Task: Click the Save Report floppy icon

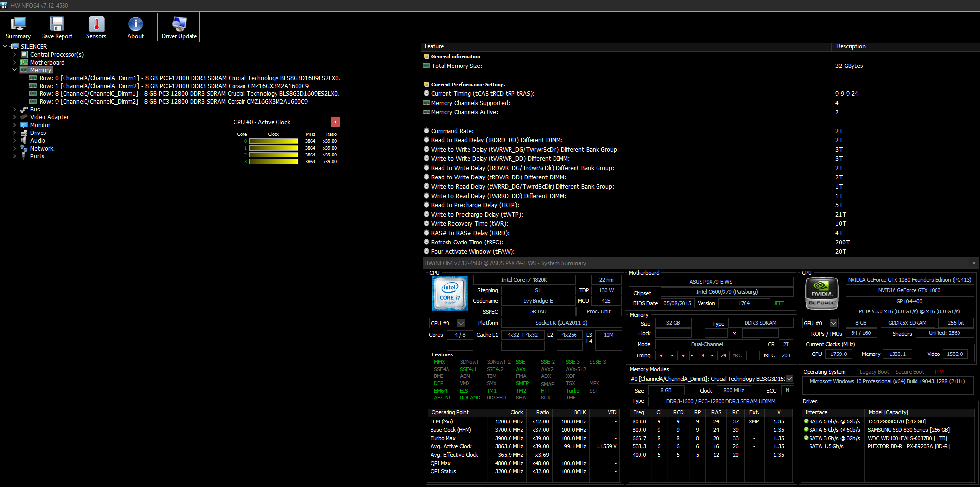Action: point(57,23)
